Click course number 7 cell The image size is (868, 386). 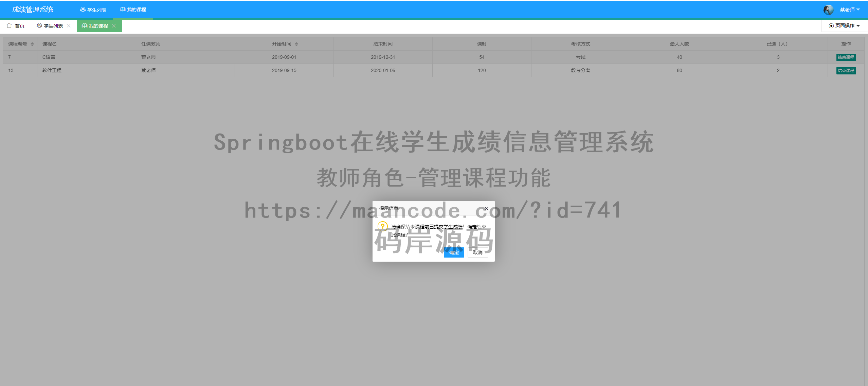coord(20,57)
